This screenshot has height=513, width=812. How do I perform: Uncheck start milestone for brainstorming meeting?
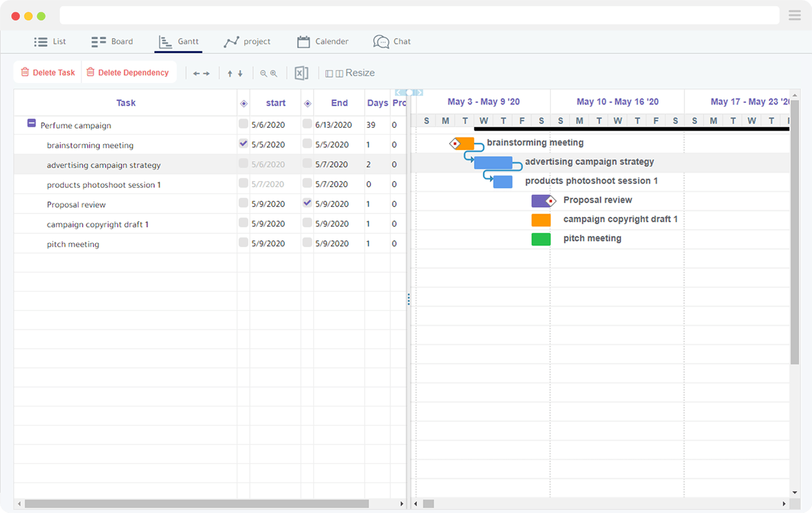[244, 144]
